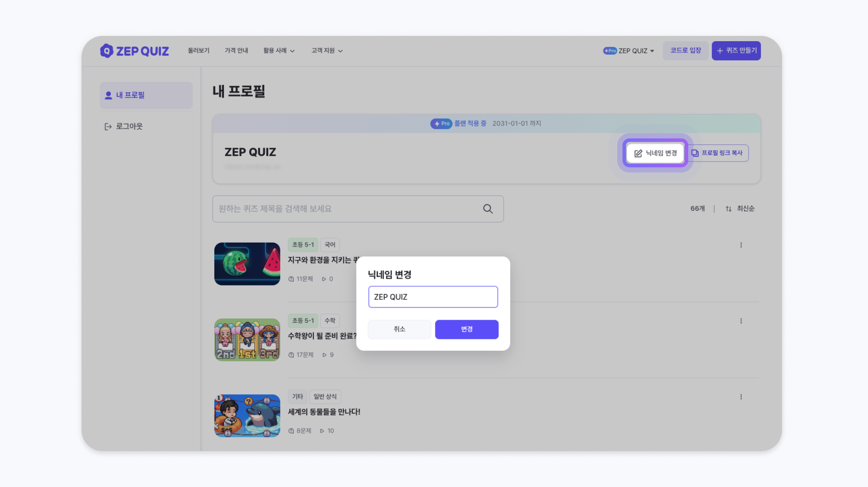This screenshot has width=868, height=487.
Task: Click the nickname text input field
Action: pyautogui.click(x=433, y=297)
